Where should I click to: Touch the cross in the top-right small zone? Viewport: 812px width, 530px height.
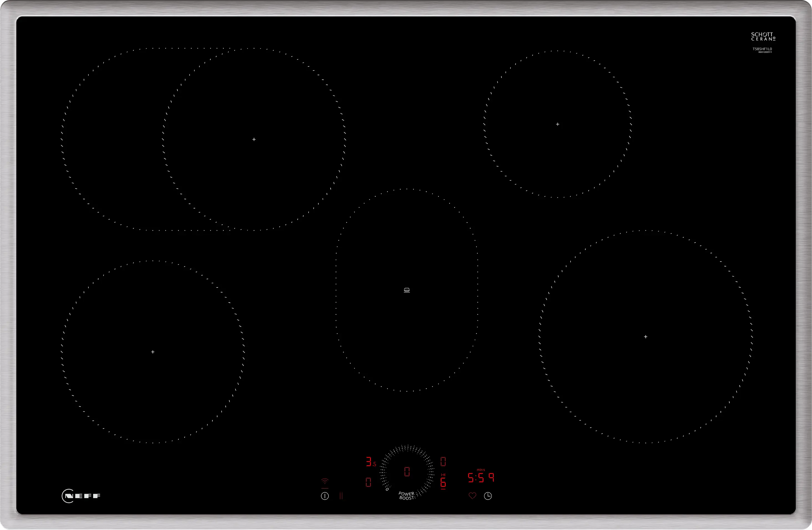pyautogui.click(x=558, y=124)
